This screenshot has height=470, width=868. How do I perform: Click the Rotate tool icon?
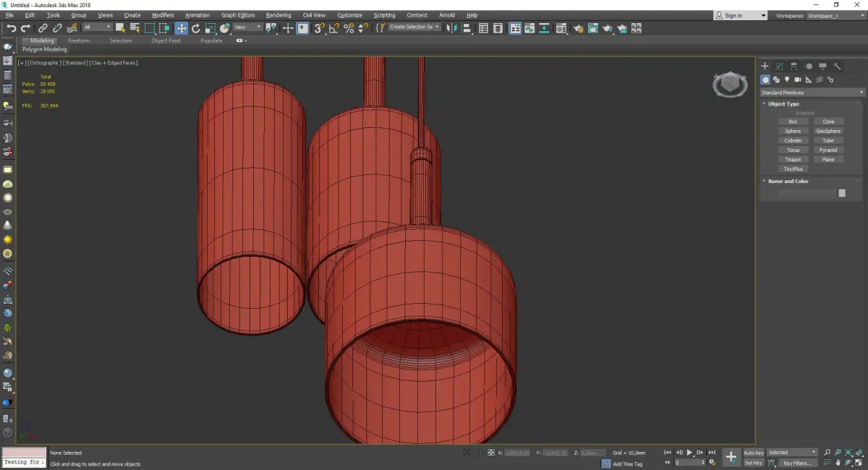pos(195,28)
